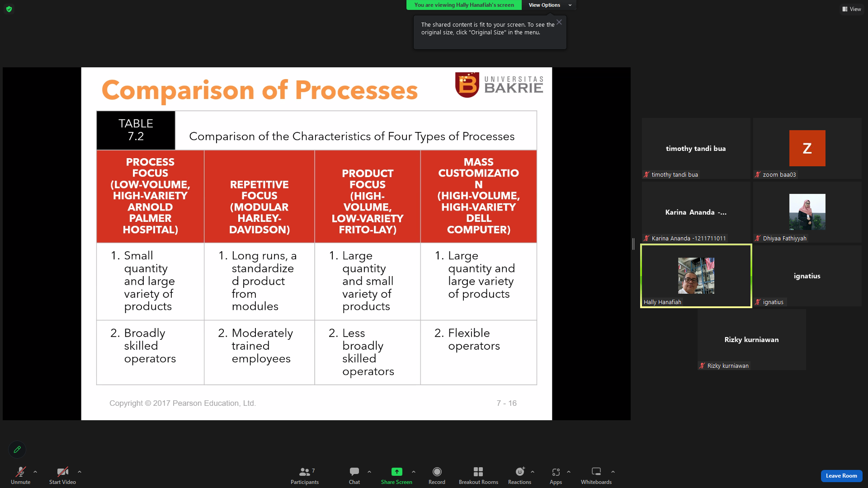
Task: Expand the arrow next to Apps
Action: coord(569,472)
